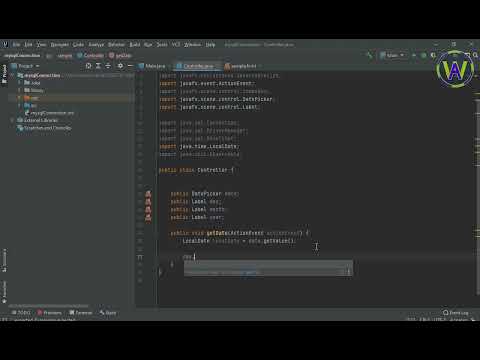Expand the library folder arrow
Viewport: 480px width, 360px height.
pos(19,90)
